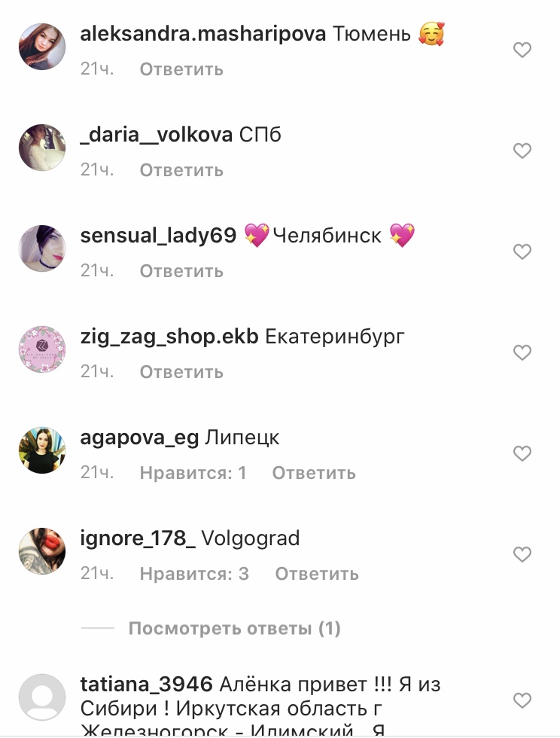Tap Ответить under sensual_lady69's comment
The width and height of the screenshot is (560, 738).
181,271
